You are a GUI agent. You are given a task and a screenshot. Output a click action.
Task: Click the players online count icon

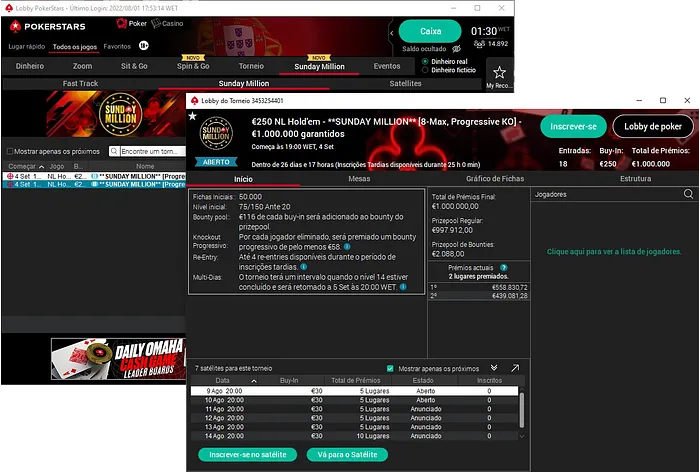479,44
